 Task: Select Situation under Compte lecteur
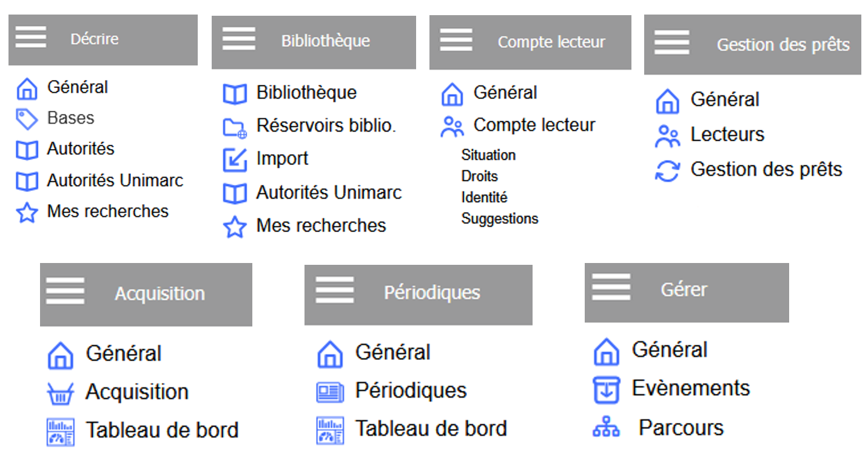(488, 155)
